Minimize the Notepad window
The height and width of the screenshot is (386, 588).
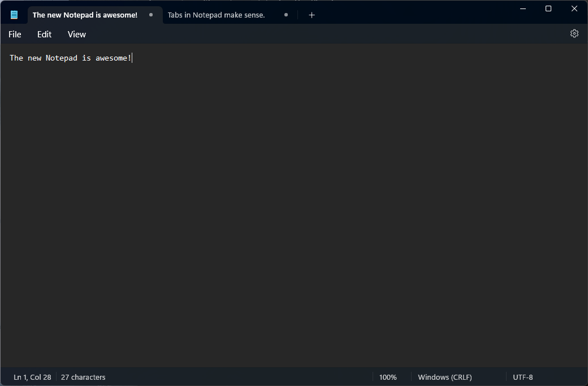[x=523, y=8]
